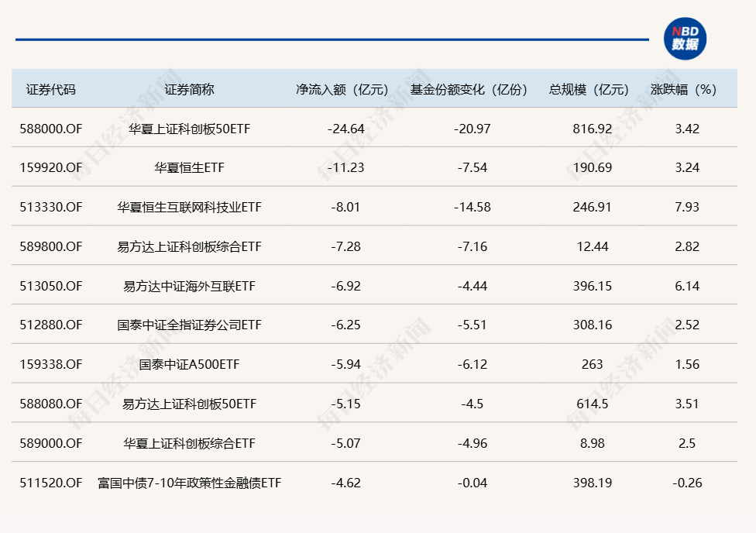This screenshot has width=756, height=533.
Task: Click security code 589800.OF
Action: [x=51, y=246]
